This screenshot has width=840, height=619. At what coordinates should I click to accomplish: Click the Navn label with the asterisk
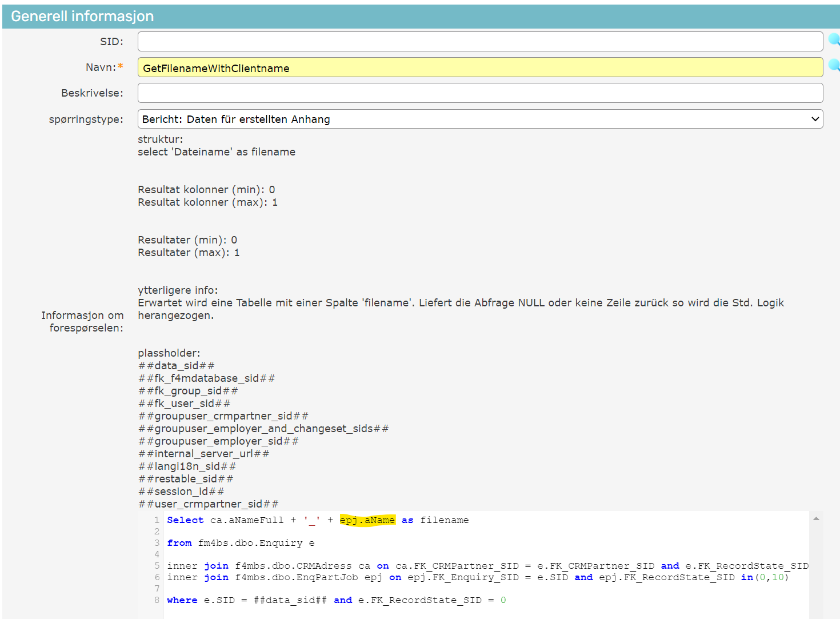pyautogui.click(x=104, y=67)
